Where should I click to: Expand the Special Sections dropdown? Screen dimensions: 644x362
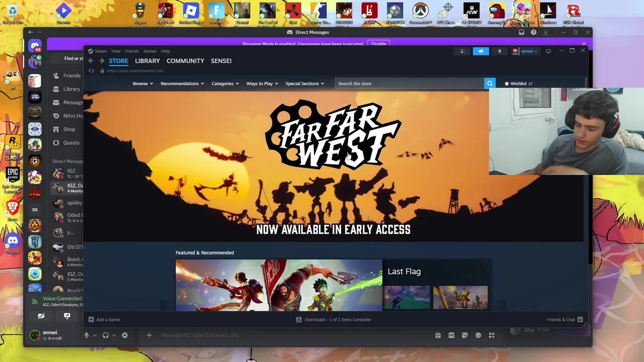(305, 83)
